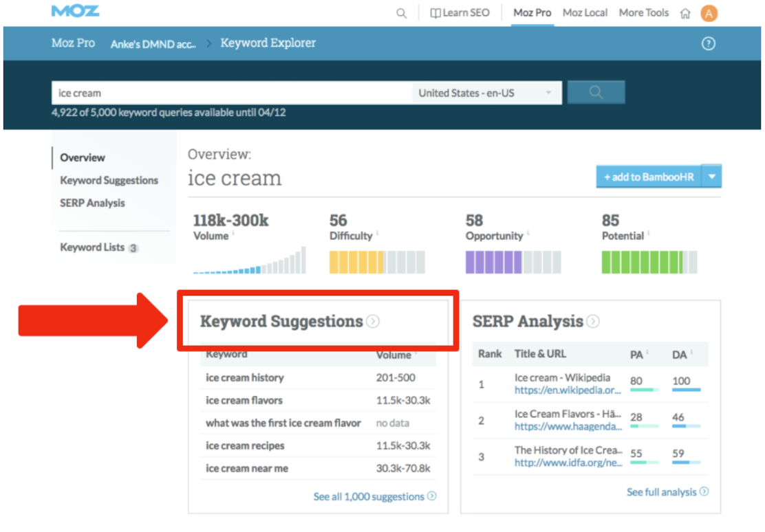Open the Wikipedia ice cream result URL

point(568,390)
